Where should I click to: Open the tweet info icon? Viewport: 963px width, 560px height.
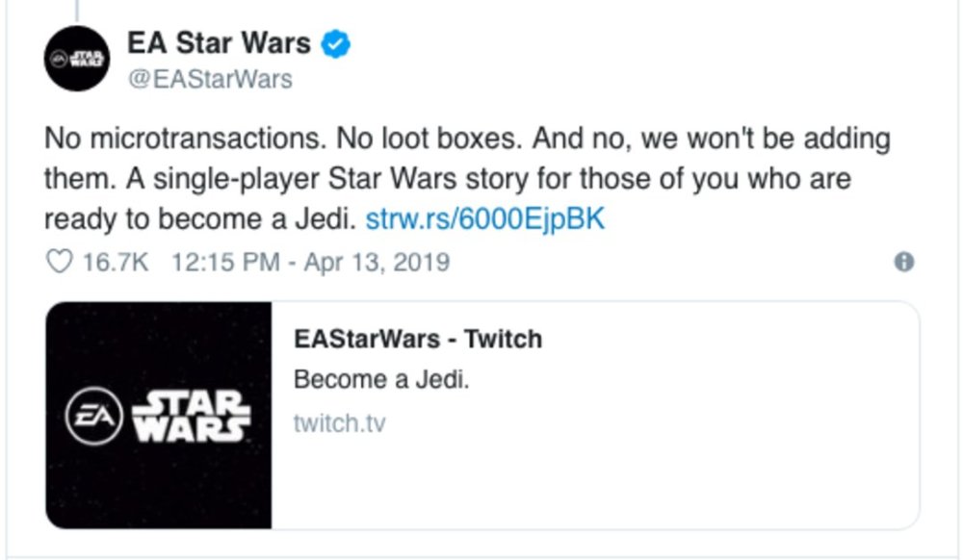(904, 262)
